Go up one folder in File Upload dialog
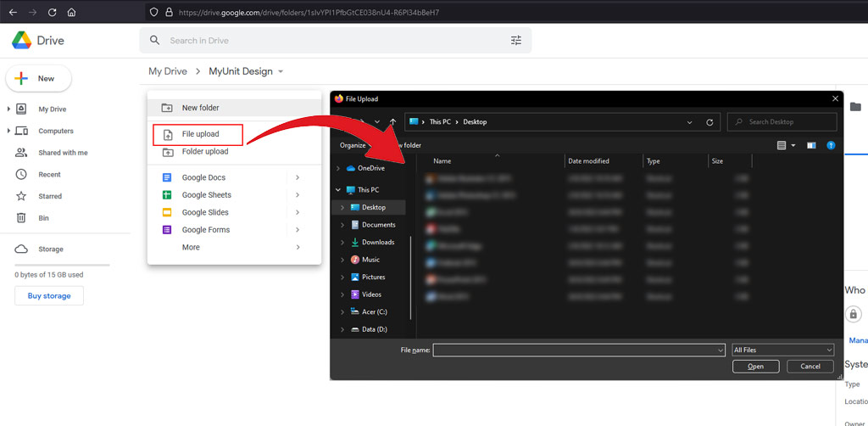The width and height of the screenshot is (868, 426). [393, 122]
